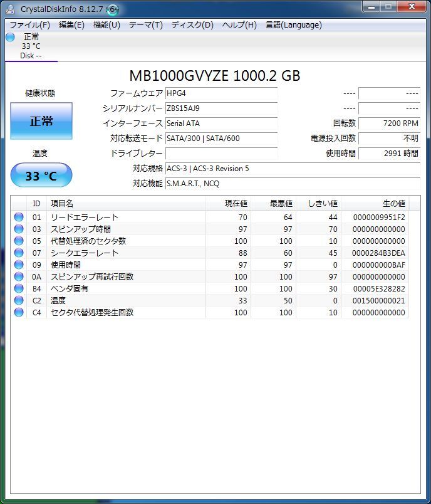Select the disk tab showing 33 °C
The height and width of the screenshot is (504, 431).
click(x=31, y=46)
